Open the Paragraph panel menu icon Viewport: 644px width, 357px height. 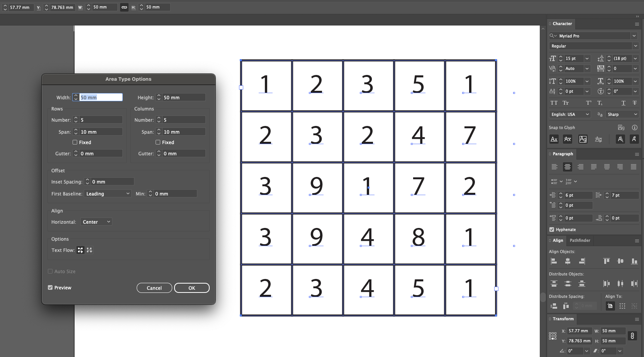(x=637, y=154)
